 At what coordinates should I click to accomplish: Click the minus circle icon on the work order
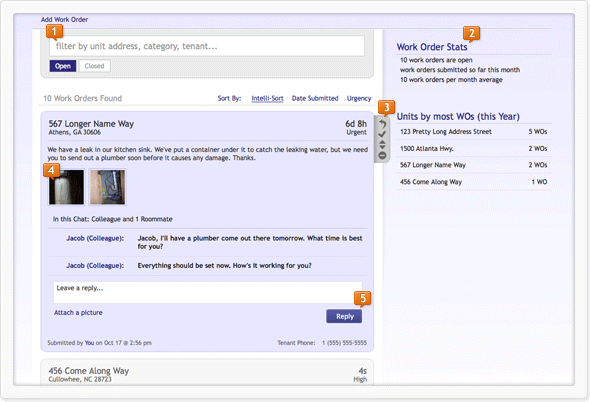tap(382, 155)
